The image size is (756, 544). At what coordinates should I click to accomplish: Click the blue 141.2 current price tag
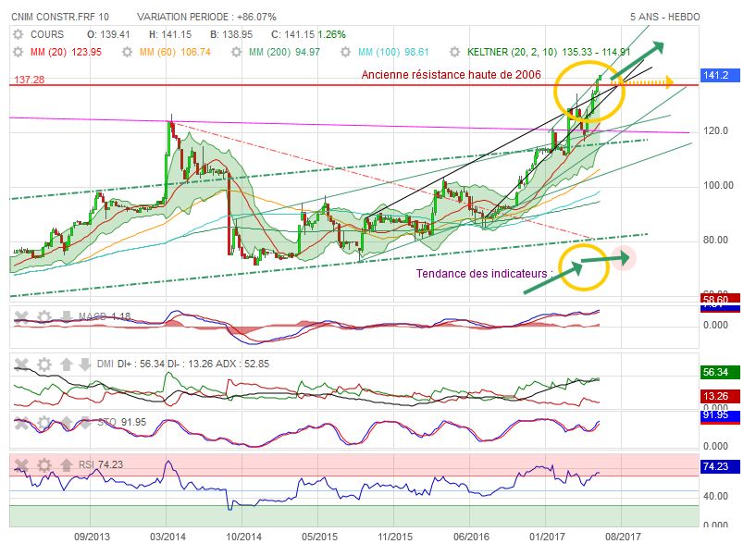pyautogui.click(x=720, y=76)
